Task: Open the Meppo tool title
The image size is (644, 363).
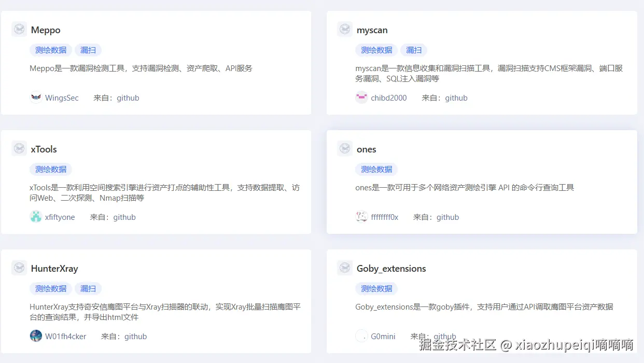Action: [x=46, y=30]
